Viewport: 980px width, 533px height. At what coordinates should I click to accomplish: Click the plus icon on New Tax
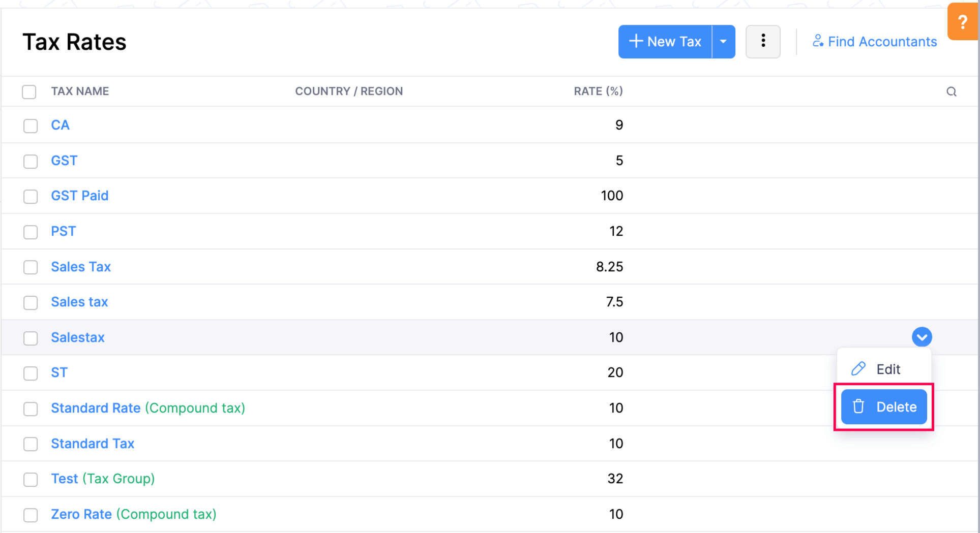click(x=636, y=41)
